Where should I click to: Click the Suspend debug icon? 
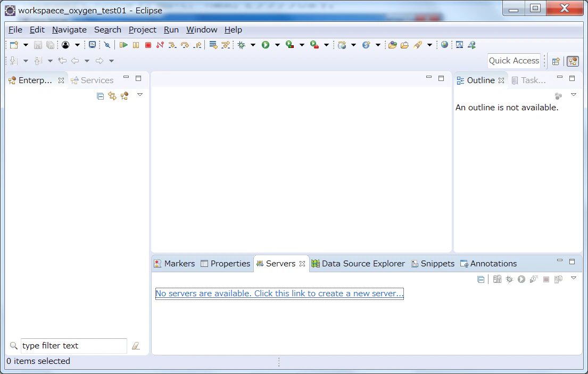pyautogui.click(x=136, y=45)
